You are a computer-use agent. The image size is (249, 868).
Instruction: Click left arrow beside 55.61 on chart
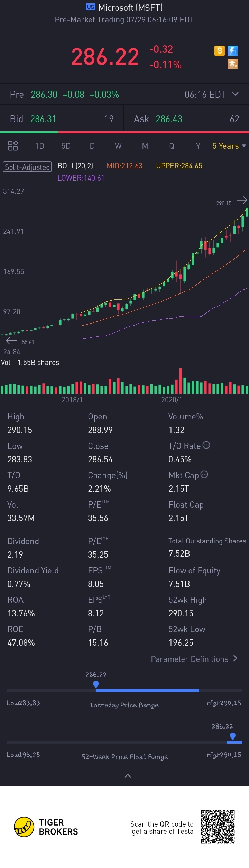(11, 341)
